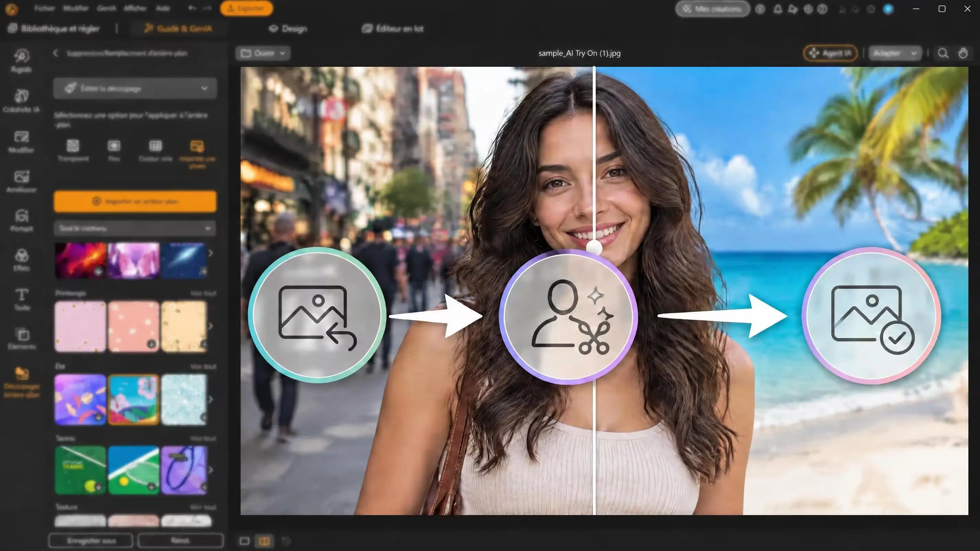Go back with the panel back arrow
This screenshot has width=980, height=551.
point(55,53)
